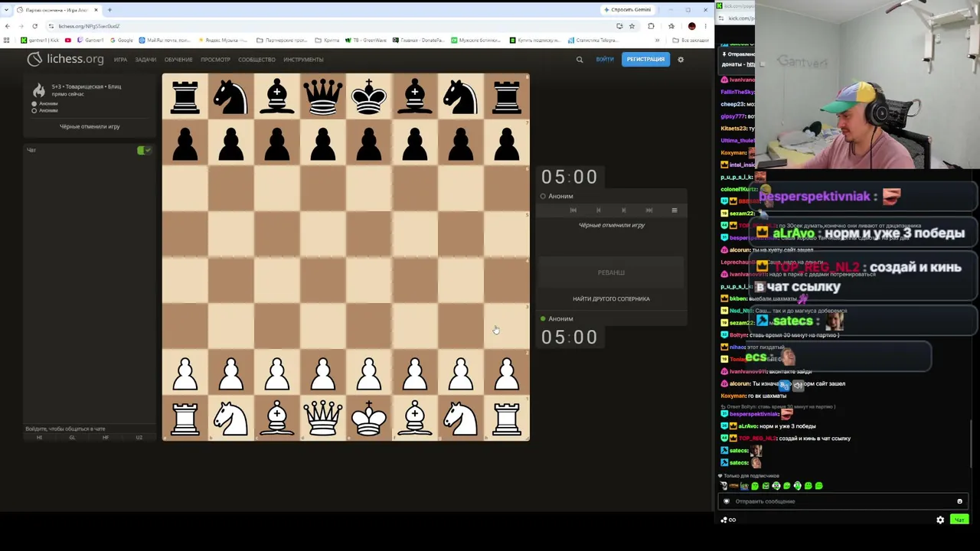Step back one move in move list

pos(599,210)
